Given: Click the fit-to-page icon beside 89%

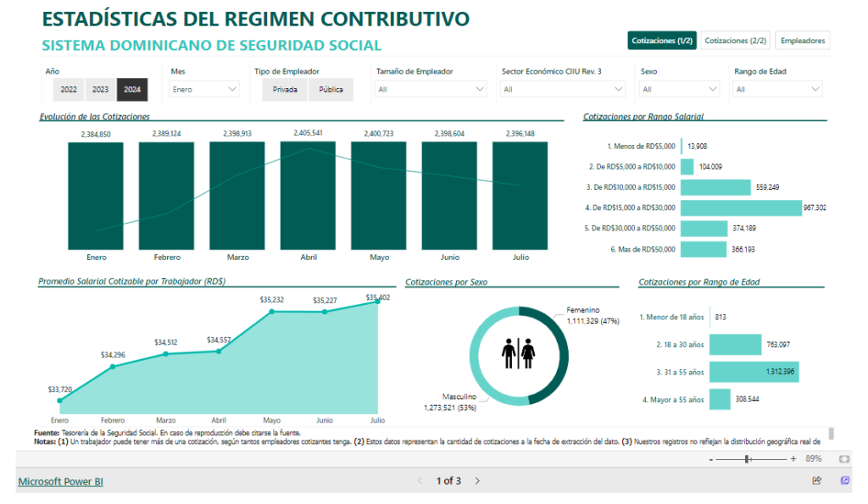Looking at the screenshot, I should [844, 458].
